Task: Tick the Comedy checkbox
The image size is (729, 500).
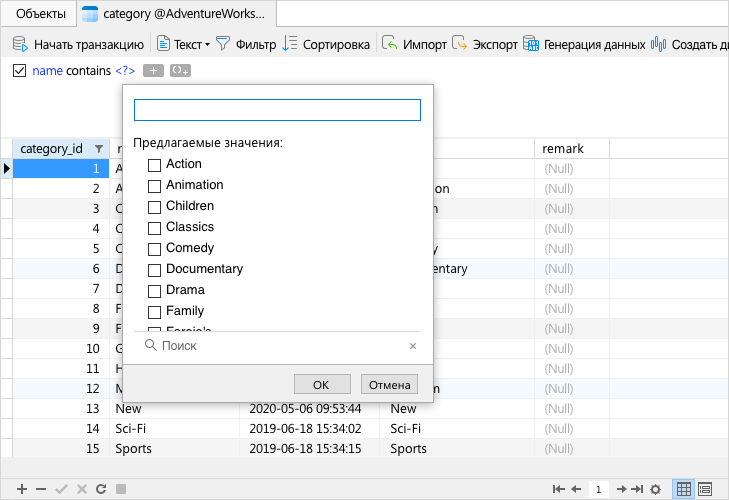Action: pyautogui.click(x=154, y=248)
